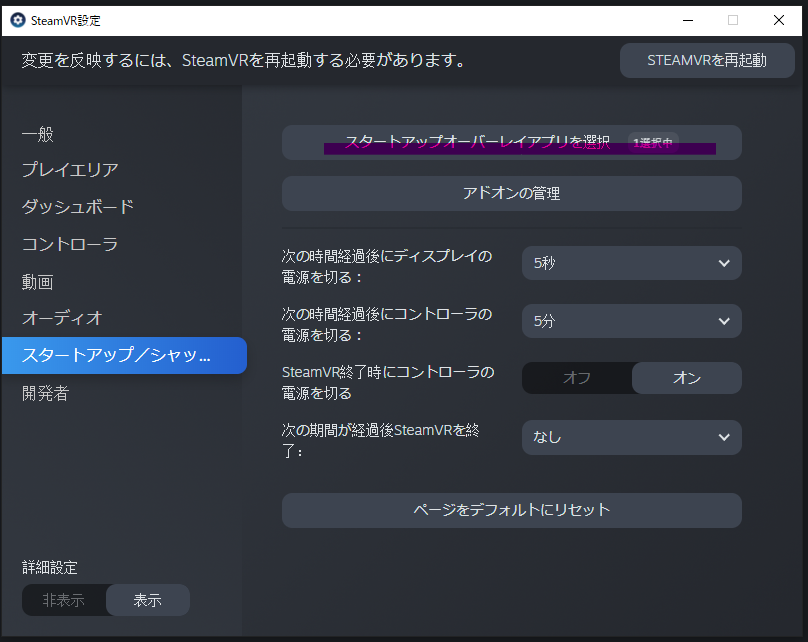Reset the page to defaults

coord(511,510)
